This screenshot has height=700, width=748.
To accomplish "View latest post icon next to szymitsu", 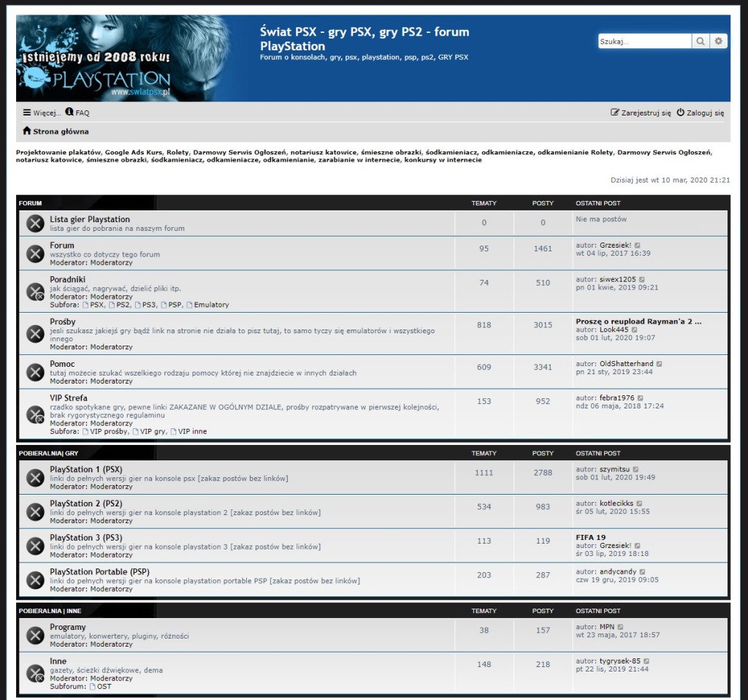I will coord(636,470).
